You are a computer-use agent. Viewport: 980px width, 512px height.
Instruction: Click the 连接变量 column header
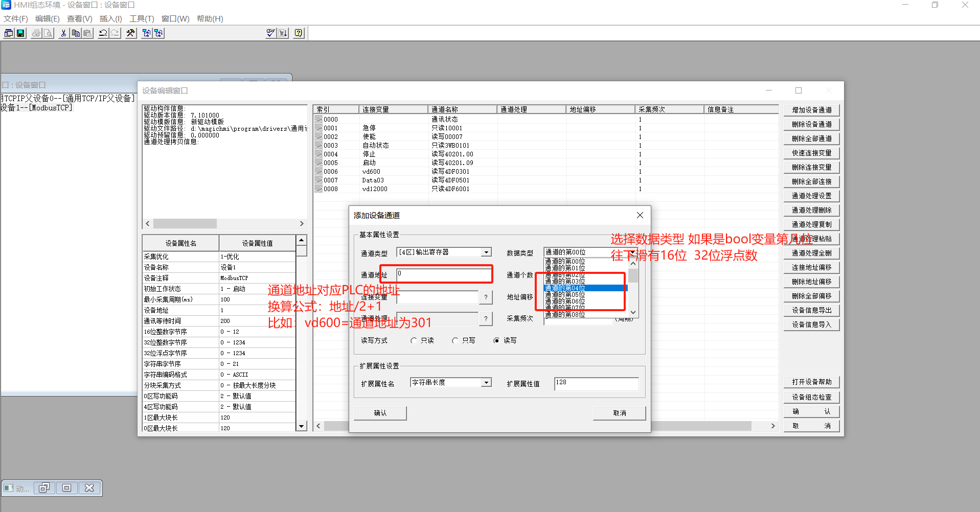click(393, 109)
